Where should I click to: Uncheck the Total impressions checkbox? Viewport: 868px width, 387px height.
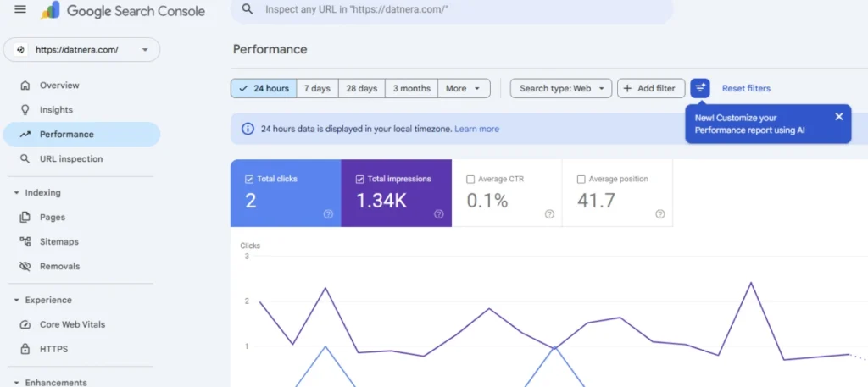tap(359, 180)
